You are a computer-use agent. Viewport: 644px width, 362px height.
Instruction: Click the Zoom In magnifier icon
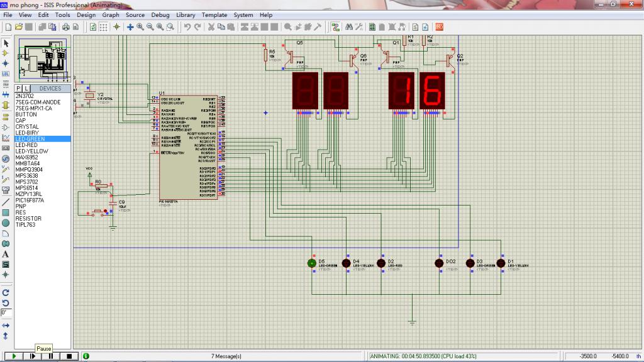pyautogui.click(x=140, y=27)
